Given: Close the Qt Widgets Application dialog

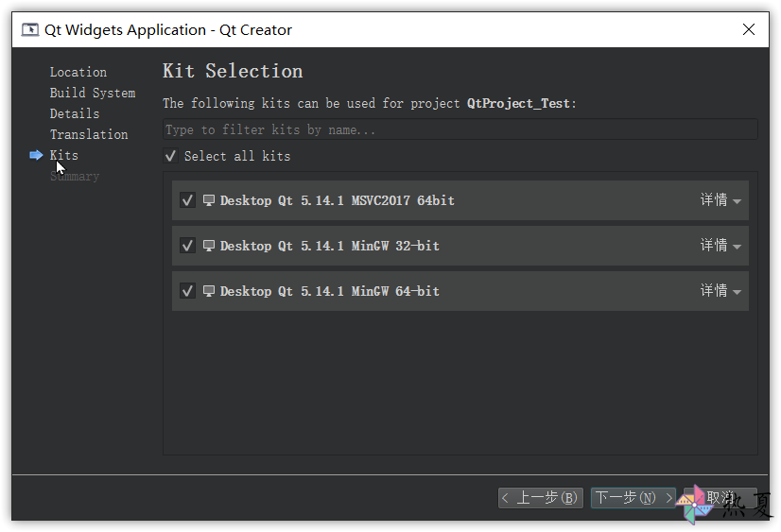Looking at the screenshot, I should (x=749, y=30).
